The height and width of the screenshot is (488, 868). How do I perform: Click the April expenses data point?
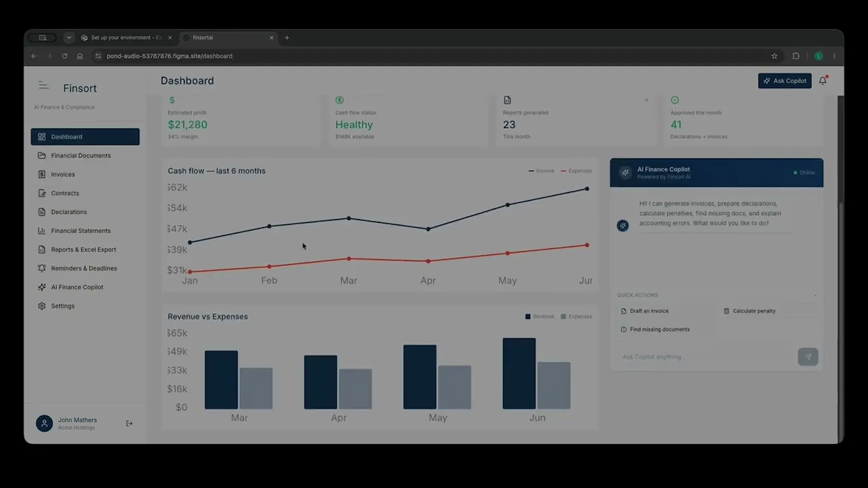(x=428, y=261)
